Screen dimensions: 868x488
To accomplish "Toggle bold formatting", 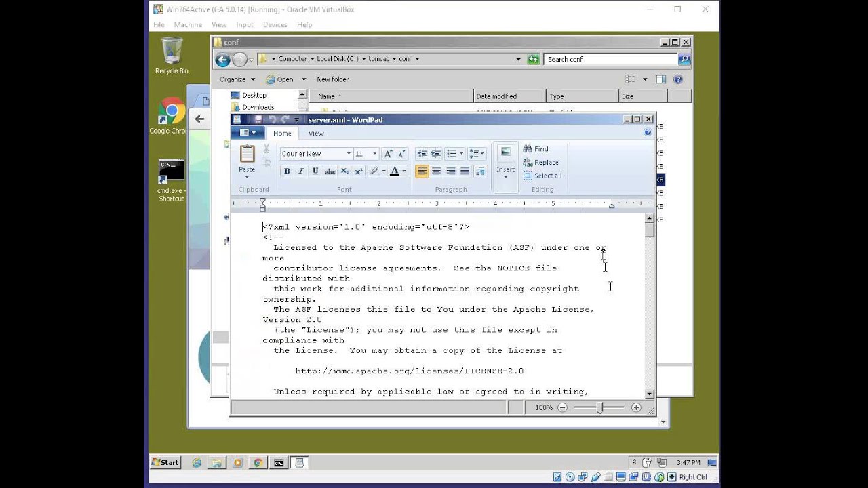I will (x=287, y=171).
